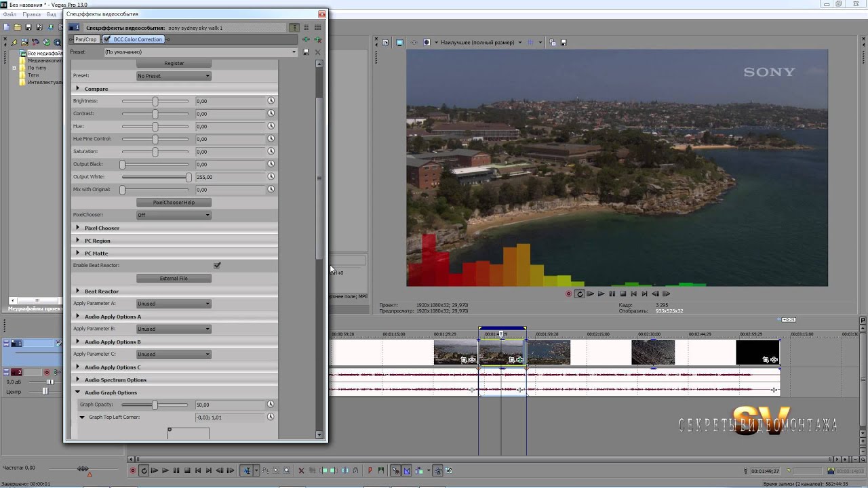Click Copy Snapshot to Clipboard in the preview toolbar
868x488 pixels.
[x=553, y=42]
